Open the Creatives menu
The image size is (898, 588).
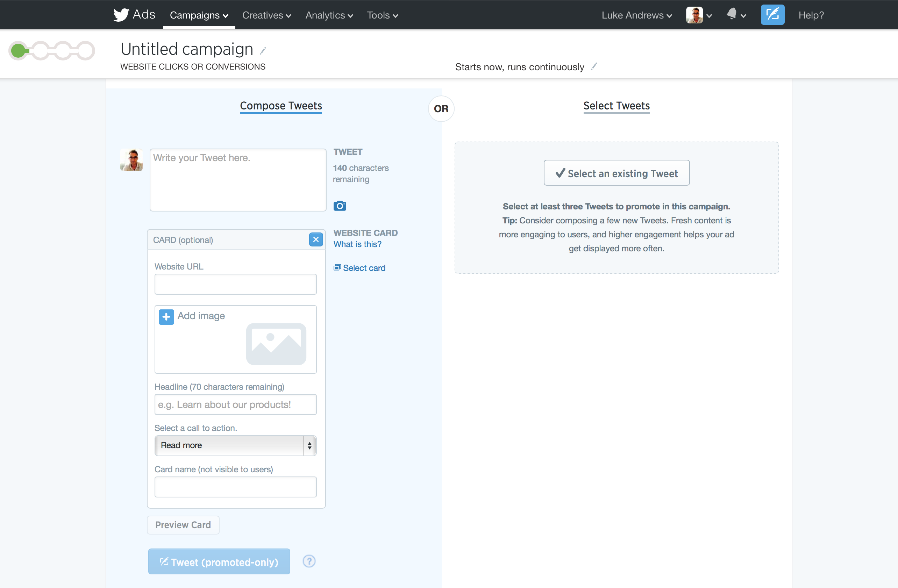pos(266,15)
